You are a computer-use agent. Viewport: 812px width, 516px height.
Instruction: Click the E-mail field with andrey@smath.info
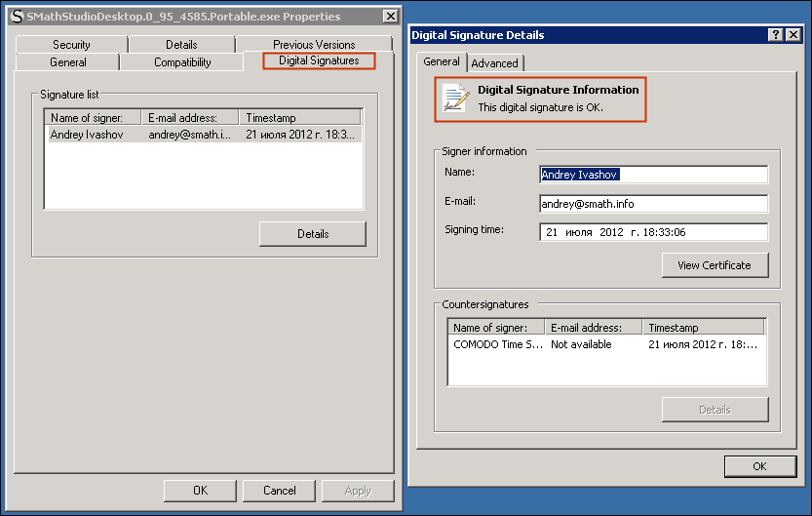[x=653, y=204]
